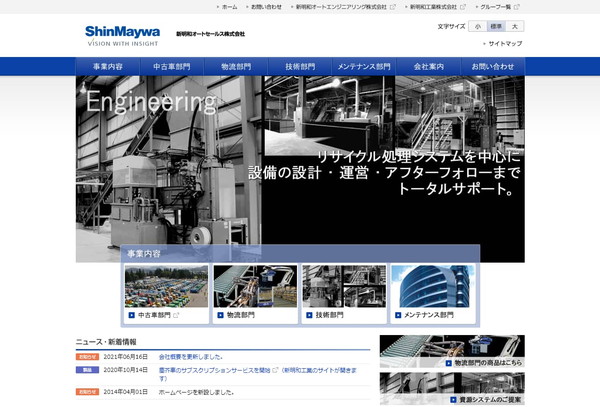
Task: Select メンテナンス部門 in the navigation bar
Action: [364, 67]
